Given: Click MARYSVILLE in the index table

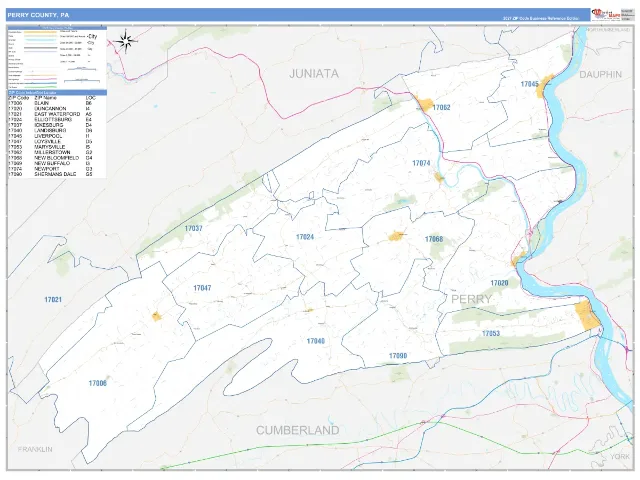Looking at the screenshot, I should coord(50,147).
